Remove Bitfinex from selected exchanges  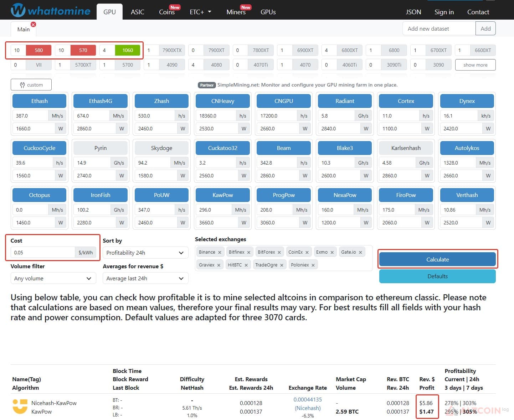249,252
